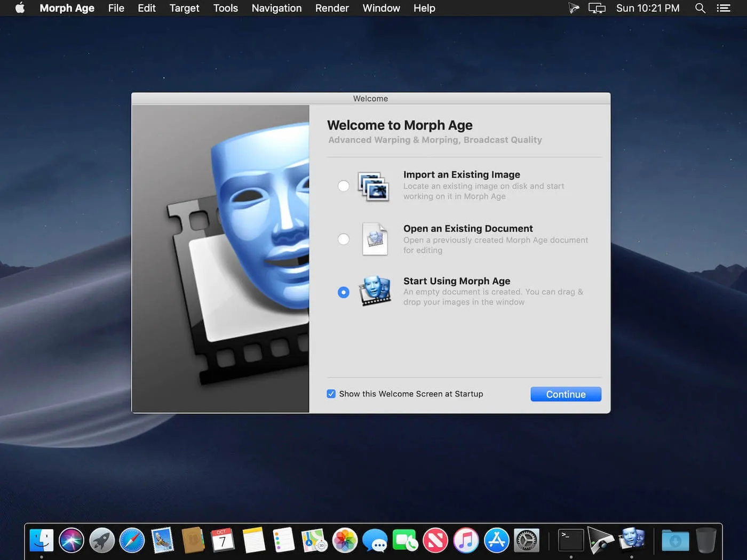Open the App Store from the Dock
This screenshot has height=560, width=747.
coord(496,540)
